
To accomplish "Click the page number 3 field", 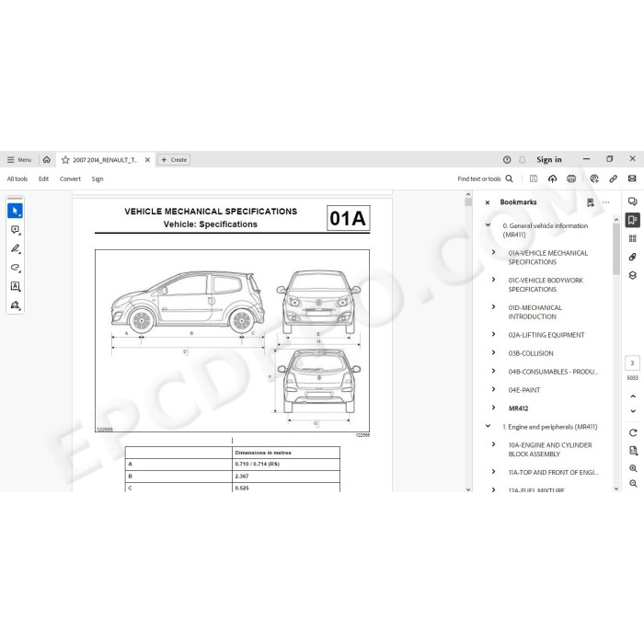I will (633, 363).
